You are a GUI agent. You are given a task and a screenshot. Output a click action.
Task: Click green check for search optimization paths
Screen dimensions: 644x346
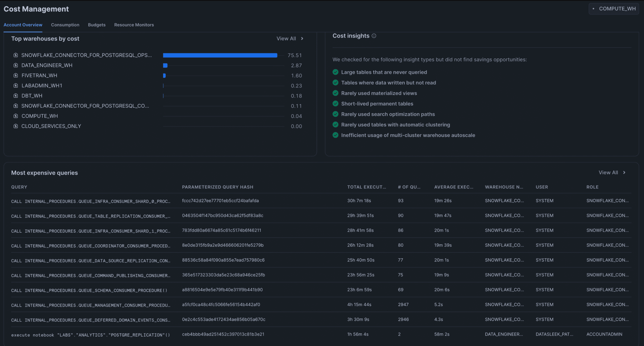click(x=335, y=114)
